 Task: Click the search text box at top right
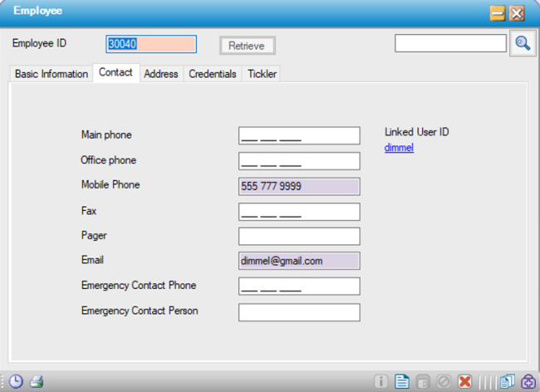[x=450, y=43]
